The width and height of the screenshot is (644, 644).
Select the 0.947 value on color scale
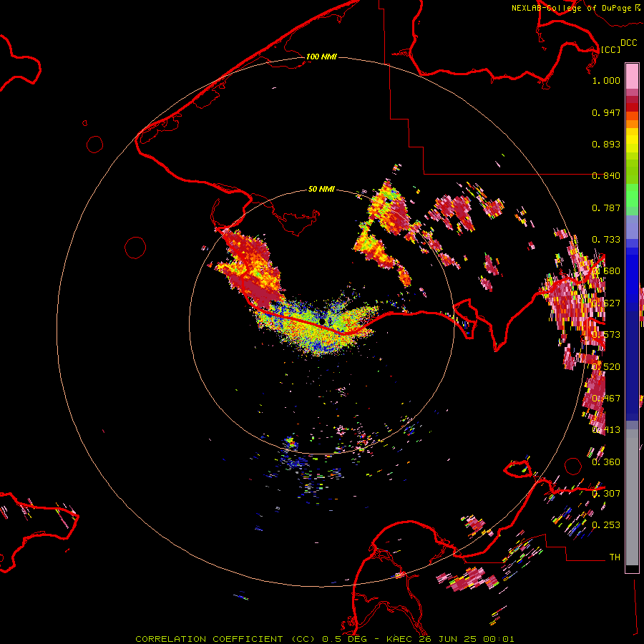tap(606, 112)
